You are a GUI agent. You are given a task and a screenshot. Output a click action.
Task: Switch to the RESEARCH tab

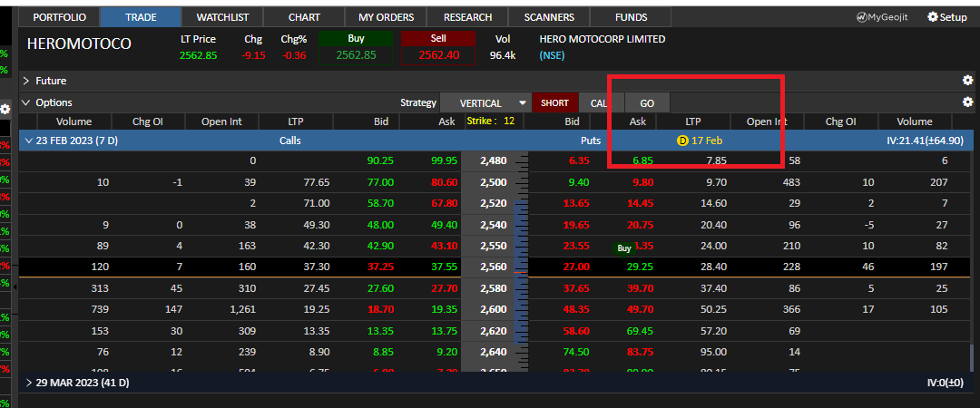[467, 17]
